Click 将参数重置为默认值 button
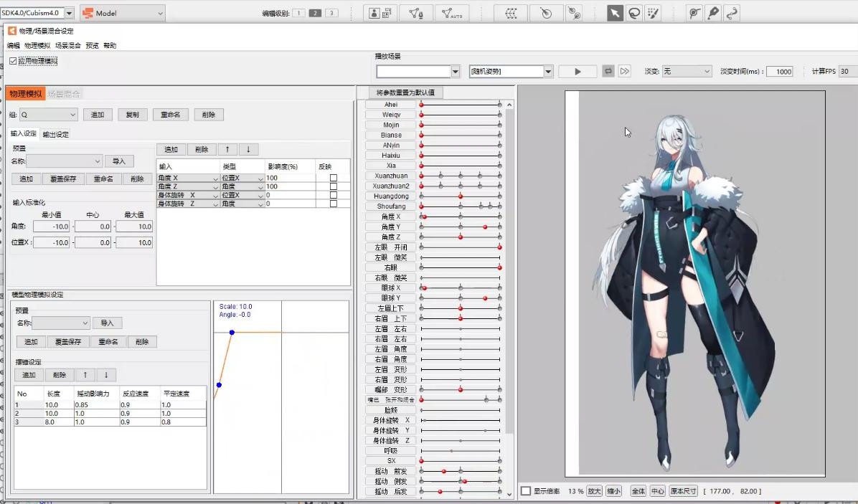858x504 pixels. (405, 92)
